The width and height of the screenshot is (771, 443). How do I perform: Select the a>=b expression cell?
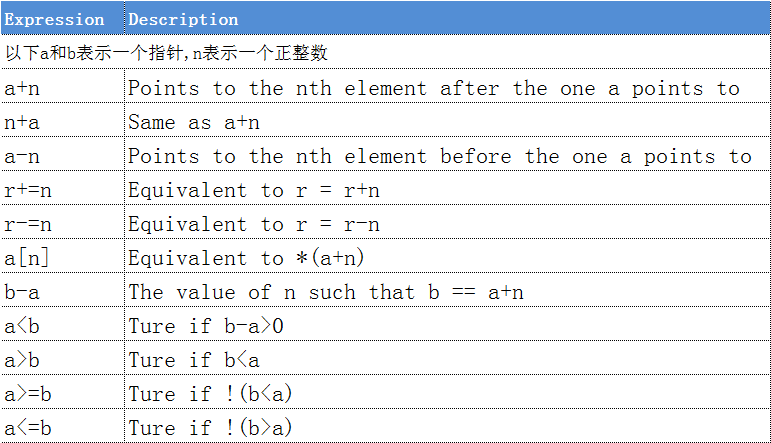click(x=32, y=394)
